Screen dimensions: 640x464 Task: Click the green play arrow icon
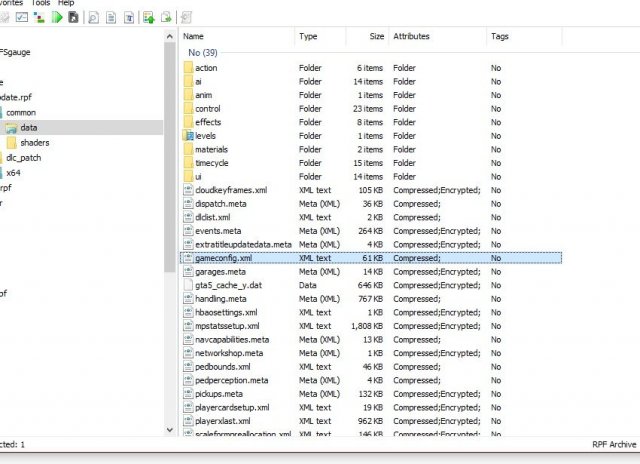click(57, 17)
